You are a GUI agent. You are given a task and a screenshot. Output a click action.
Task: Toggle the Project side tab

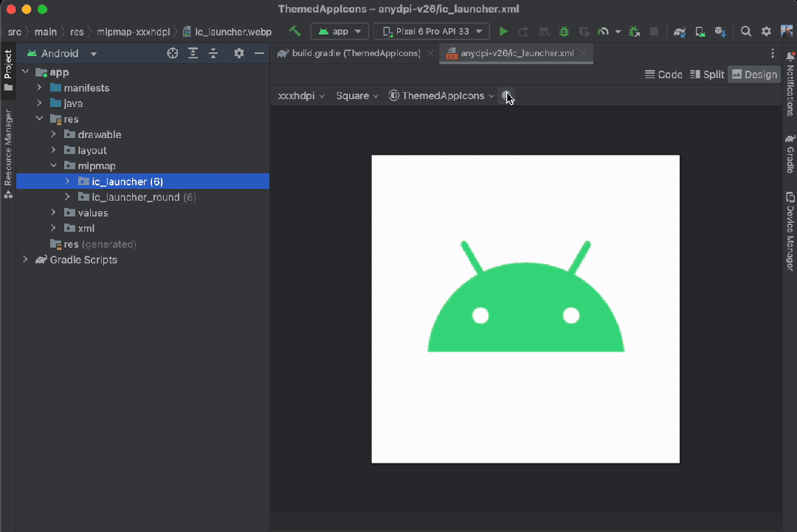point(8,70)
